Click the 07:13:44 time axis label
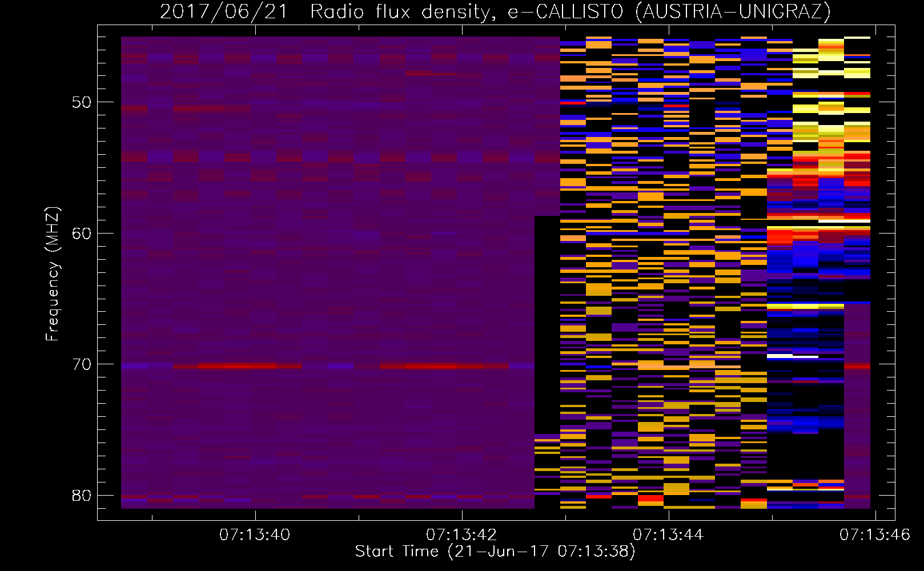The image size is (924, 571). [668, 534]
